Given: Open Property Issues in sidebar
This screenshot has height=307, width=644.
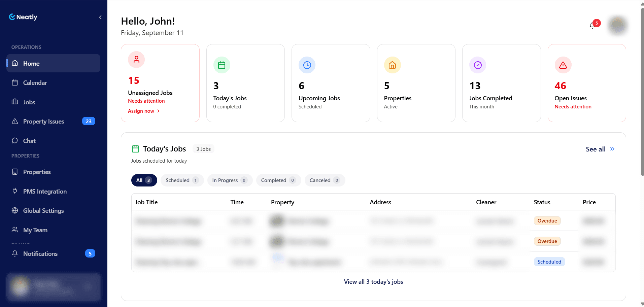Looking at the screenshot, I should click(53, 122).
